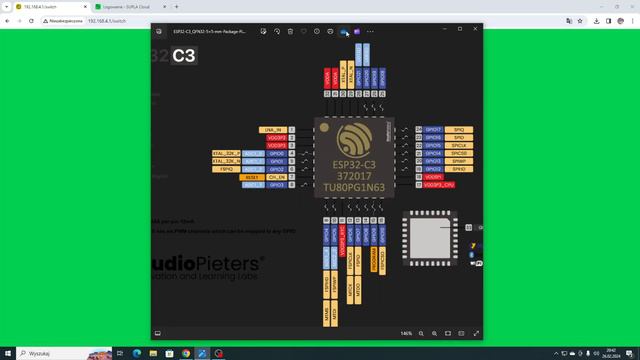Open the purple Clipchamp icon in Photos
The height and width of the screenshot is (360, 640).
(357, 31)
